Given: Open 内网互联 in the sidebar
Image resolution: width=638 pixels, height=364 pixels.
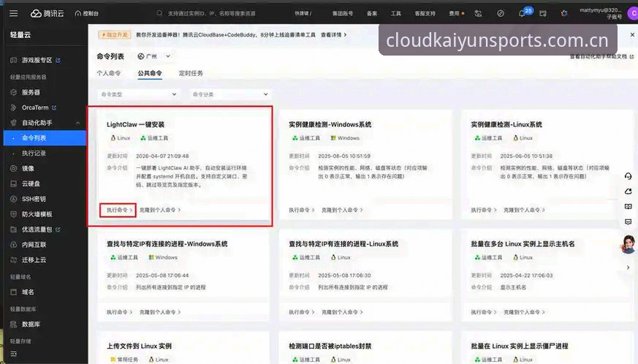Looking at the screenshot, I should [34, 245].
